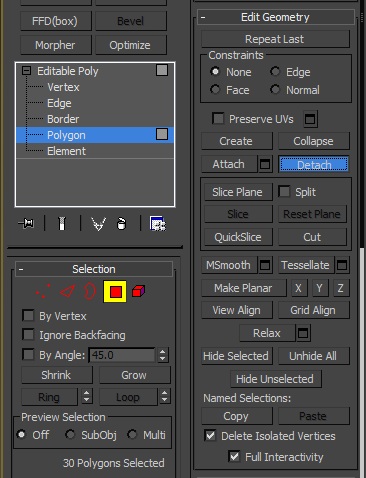Collapse the Selection rollout
366x478 pixels.
coord(21,269)
